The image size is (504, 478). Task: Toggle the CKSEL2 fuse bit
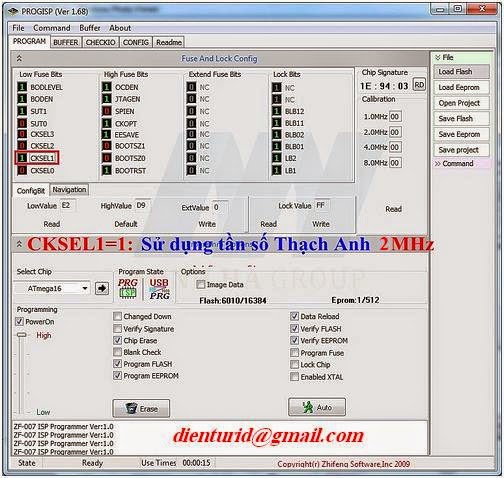tap(22, 146)
